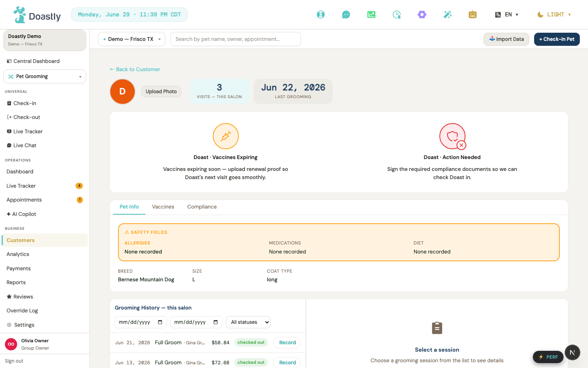Click the PERF button

click(548, 357)
